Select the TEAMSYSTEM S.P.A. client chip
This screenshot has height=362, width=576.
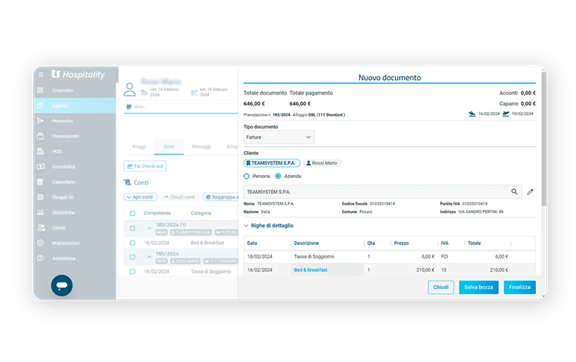(x=272, y=163)
